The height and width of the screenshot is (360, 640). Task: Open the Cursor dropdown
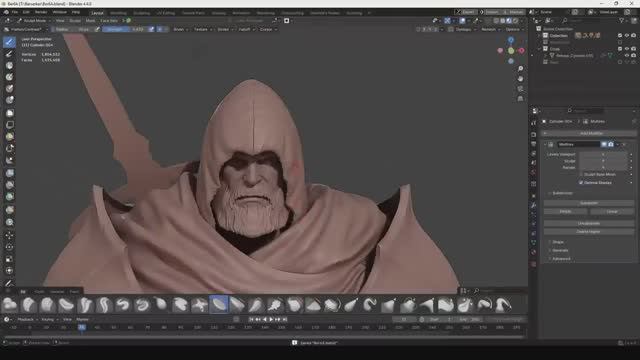pyautogui.click(x=268, y=29)
